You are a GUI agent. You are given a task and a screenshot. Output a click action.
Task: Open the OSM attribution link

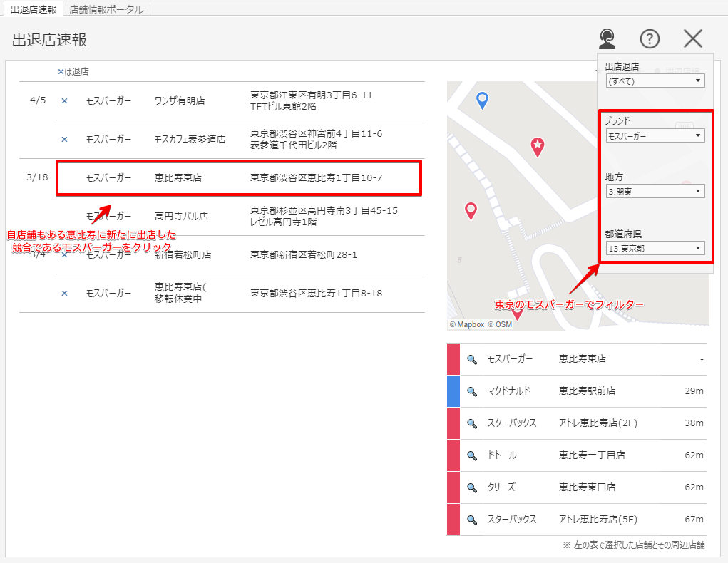click(x=500, y=324)
